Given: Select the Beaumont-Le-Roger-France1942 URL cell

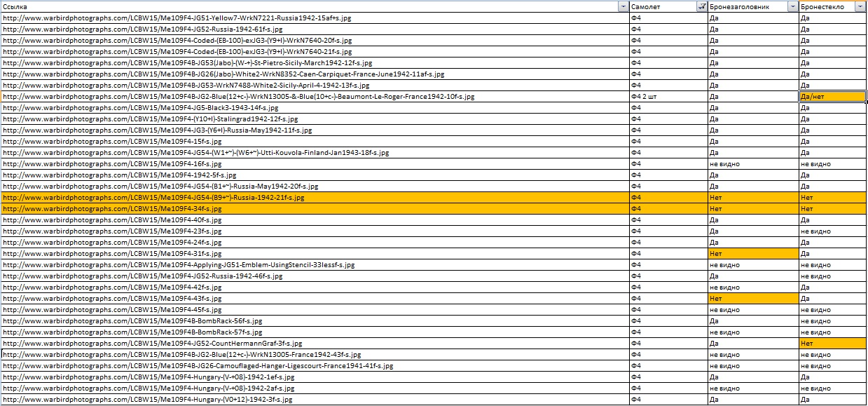Looking at the screenshot, I should (x=315, y=96).
